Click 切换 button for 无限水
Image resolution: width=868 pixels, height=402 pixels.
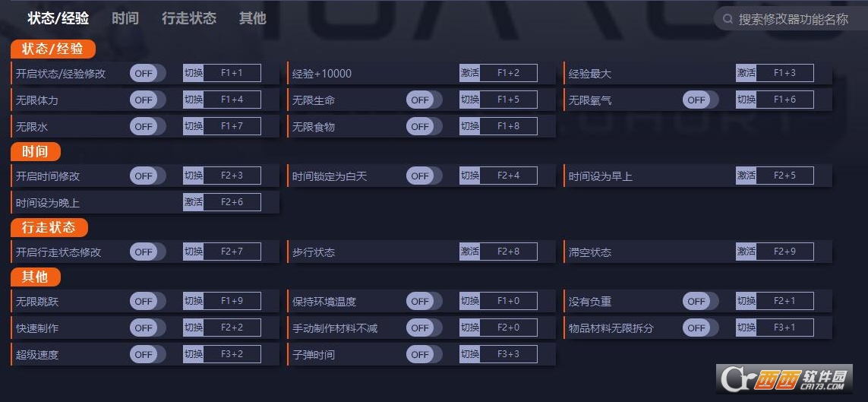click(193, 125)
